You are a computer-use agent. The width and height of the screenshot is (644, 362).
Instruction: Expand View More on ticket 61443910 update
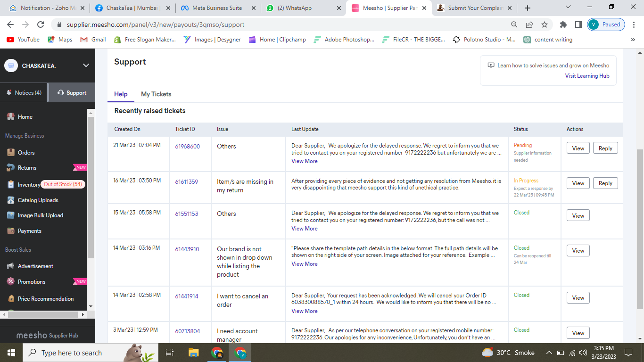click(x=305, y=264)
